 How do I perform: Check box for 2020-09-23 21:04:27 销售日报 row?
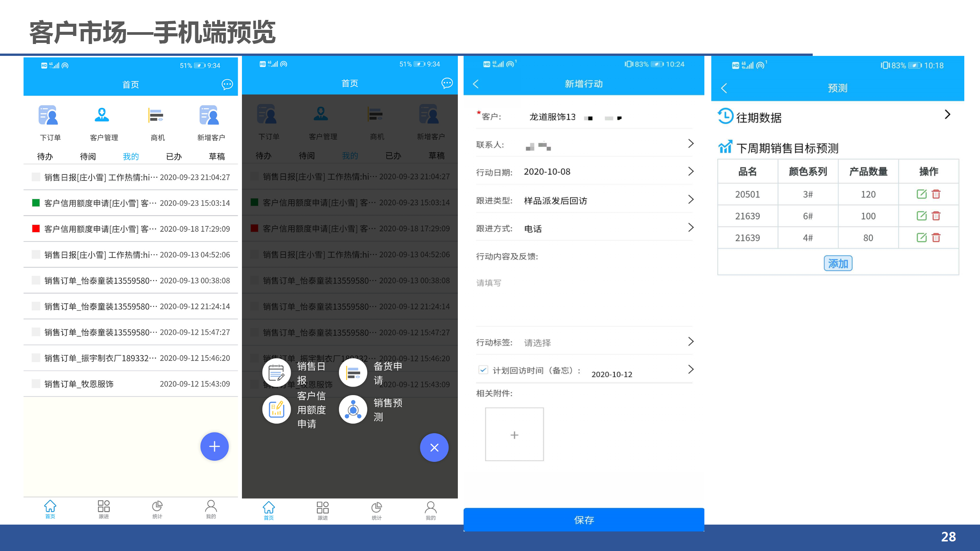[x=36, y=177]
